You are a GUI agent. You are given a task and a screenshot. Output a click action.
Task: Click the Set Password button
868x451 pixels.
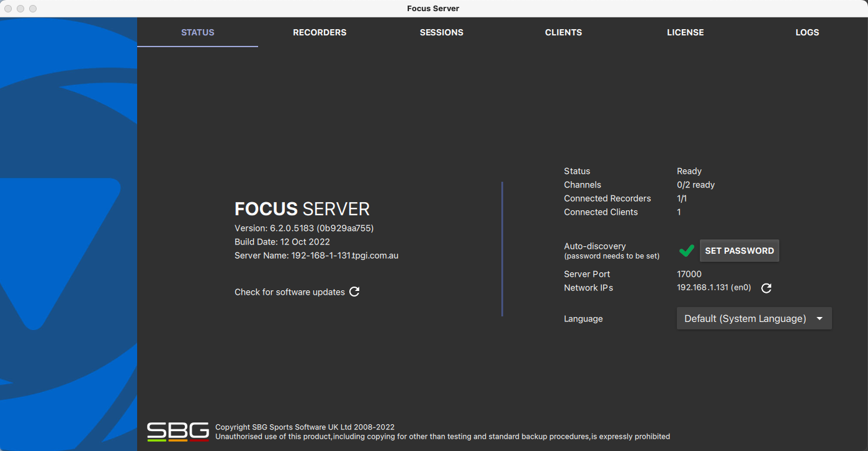[740, 251]
